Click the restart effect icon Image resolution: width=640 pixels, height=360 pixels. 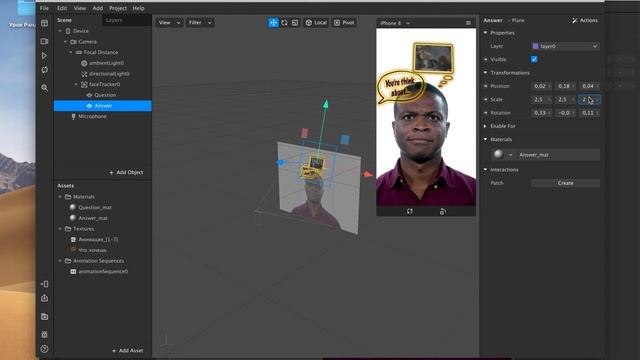click(x=44, y=70)
